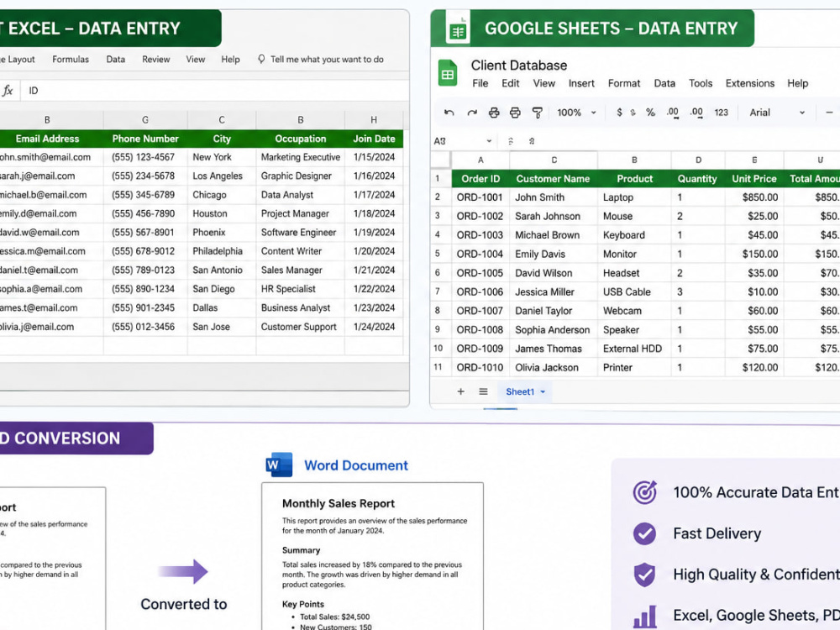Click cell ORD-1004 in Google Sheets
840x630 pixels.
click(480, 254)
